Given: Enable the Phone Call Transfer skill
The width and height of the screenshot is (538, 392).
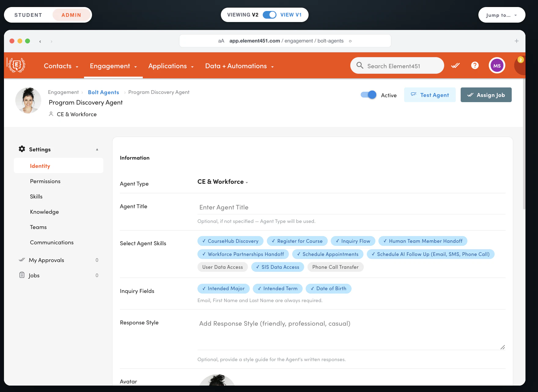Looking at the screenshot, I should click(x=336, y=267).
